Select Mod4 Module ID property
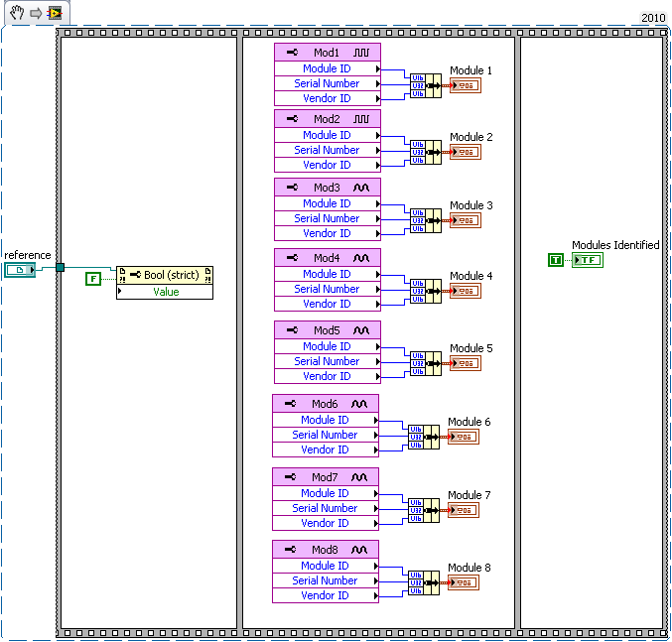The image size is (672, 642). pos(328,274)
